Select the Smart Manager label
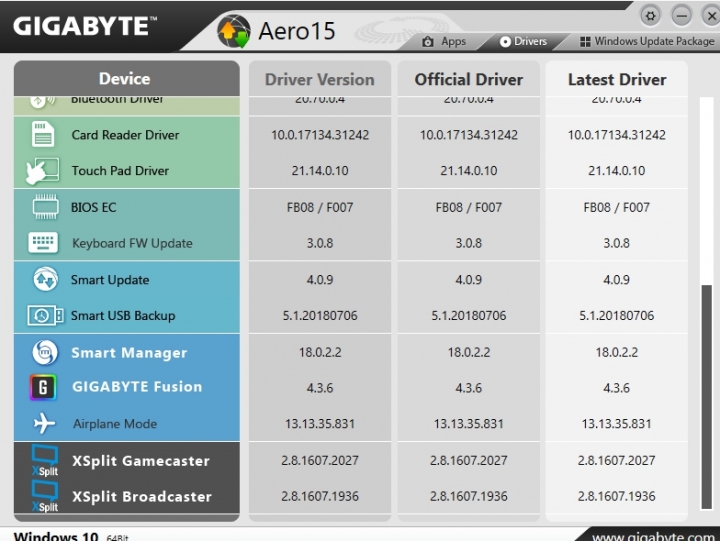 tap(129, 353)
